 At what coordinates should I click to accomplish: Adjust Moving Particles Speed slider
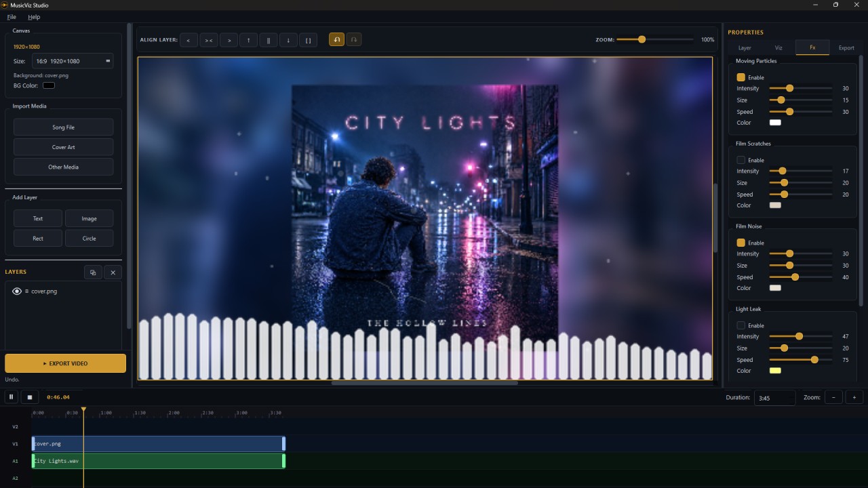pos(801,112)
